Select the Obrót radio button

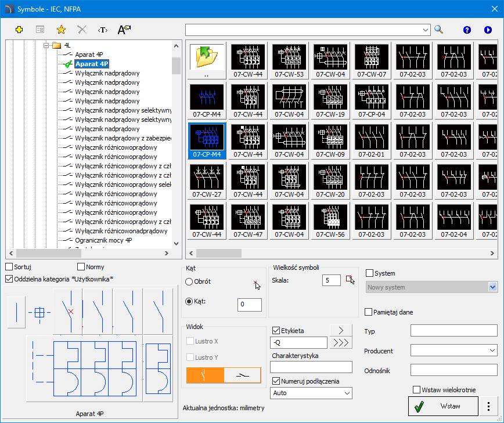[189, 281]
